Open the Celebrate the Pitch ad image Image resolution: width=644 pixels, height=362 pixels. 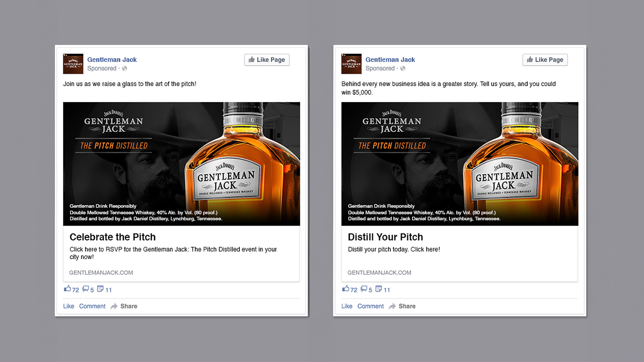tap(181, 164)
